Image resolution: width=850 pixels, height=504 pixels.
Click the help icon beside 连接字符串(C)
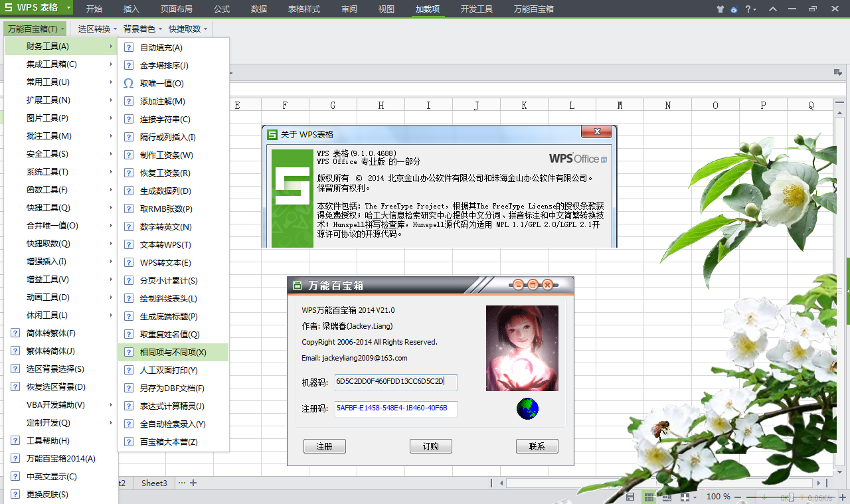129,119
